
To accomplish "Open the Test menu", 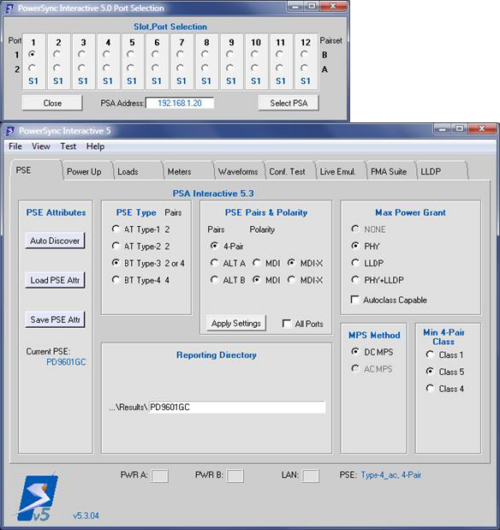I will pos(68,146).
